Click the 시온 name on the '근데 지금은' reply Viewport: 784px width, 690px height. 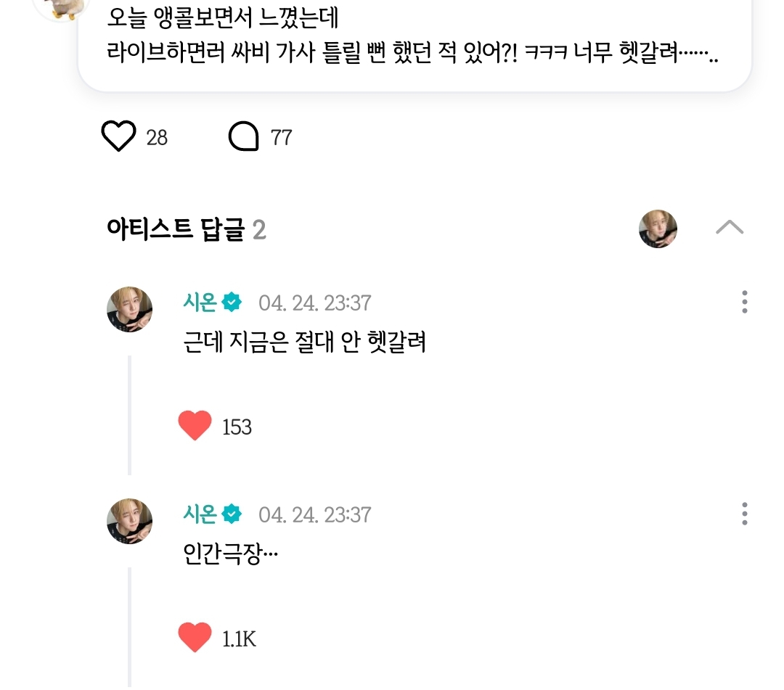(200, 303)
